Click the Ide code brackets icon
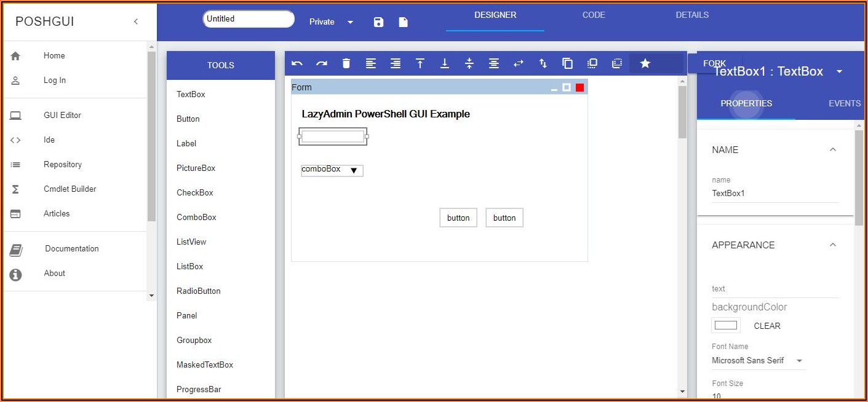Image resolution: width=868 pixels, height=402 pixels. pos(15,140)
